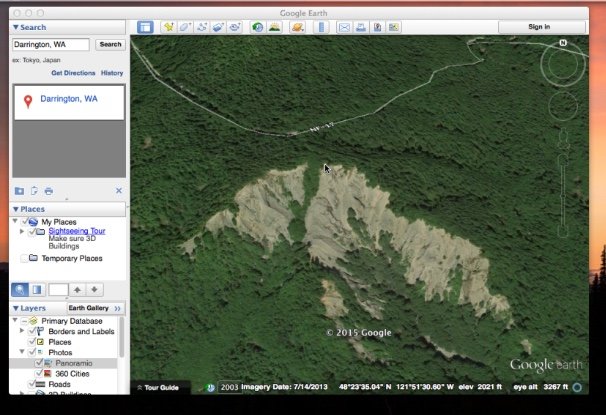Image resolution: width=606 pixels, height=415 pixels.
Task: Click the Places panel text field
Action: pos(58,289)
